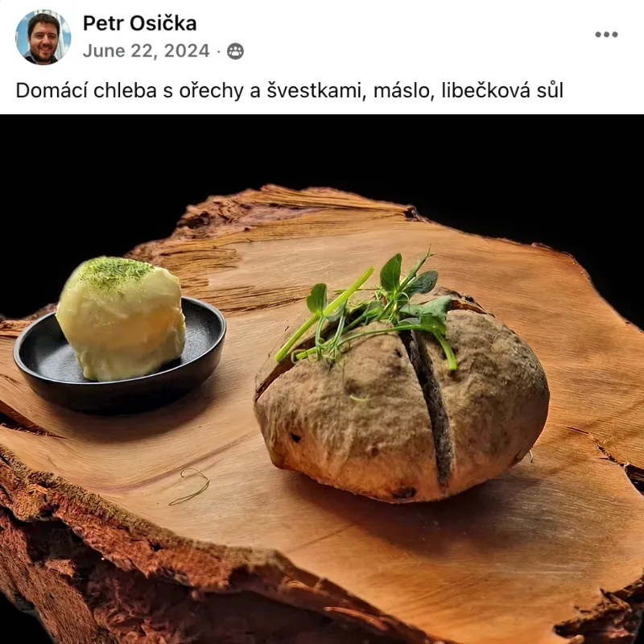
Task: Click the friends audience icon beside date
Action: click(x=235, y=52)
